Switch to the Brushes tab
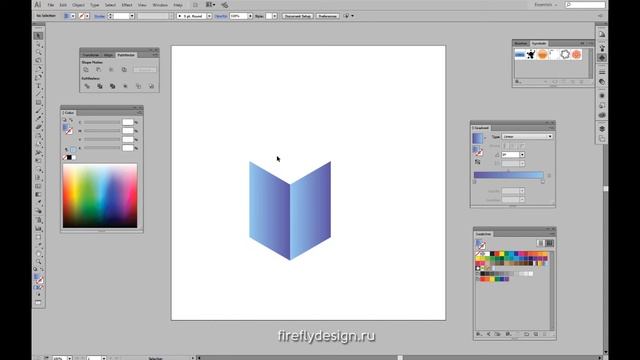Screen dimensions: 640x360 pos(521,43)
